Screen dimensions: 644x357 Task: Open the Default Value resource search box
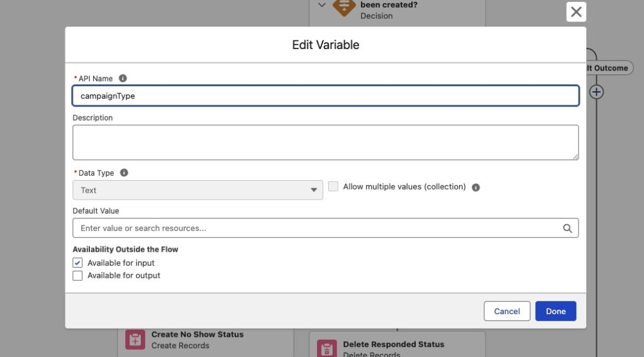click(314, 228)
